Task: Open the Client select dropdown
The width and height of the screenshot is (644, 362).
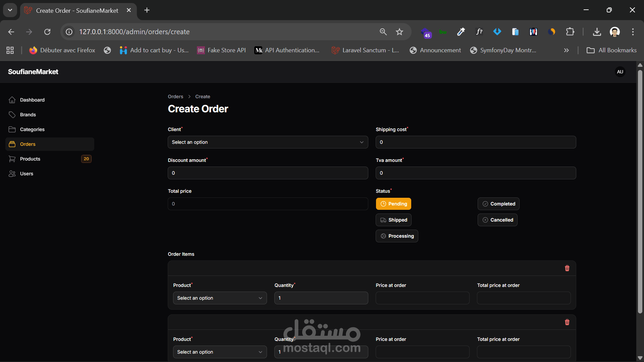Action: click(268, 142)
